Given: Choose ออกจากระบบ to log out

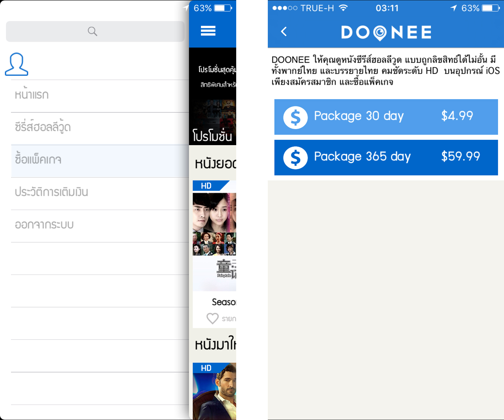Looking at the screenshot, I should click(x=100, y=226).
